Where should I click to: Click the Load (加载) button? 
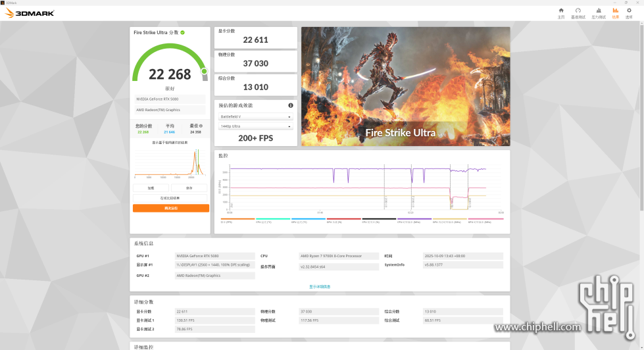(x=151, y=188)
